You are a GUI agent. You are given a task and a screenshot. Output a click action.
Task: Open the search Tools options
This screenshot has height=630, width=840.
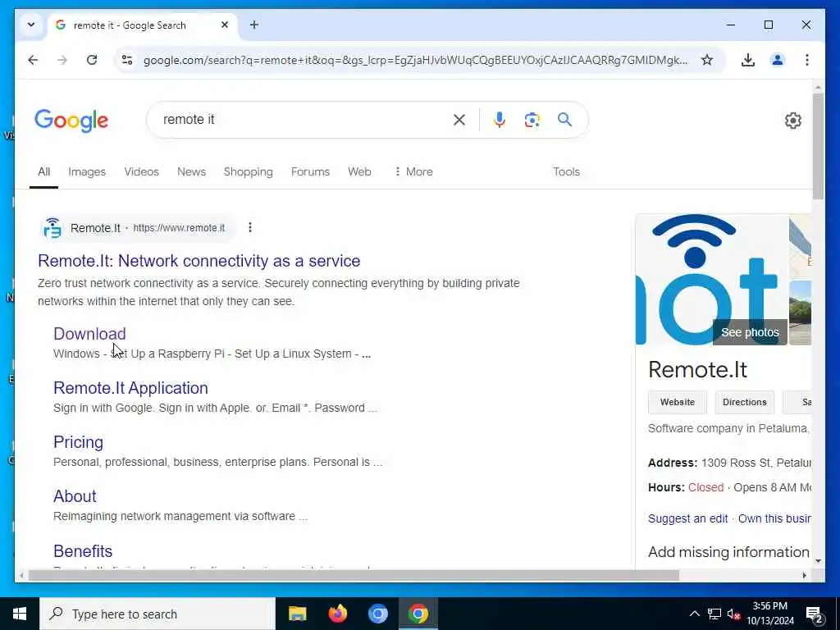pos(566,172)
